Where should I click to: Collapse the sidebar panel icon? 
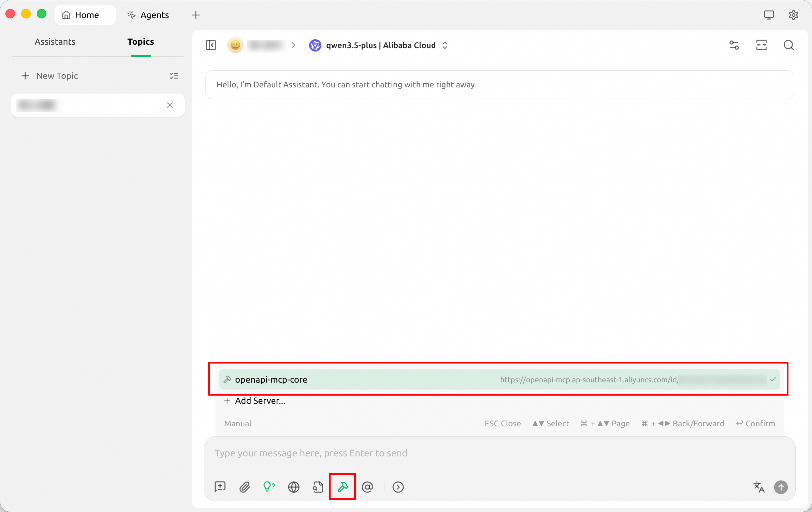[x=211, y=45]
